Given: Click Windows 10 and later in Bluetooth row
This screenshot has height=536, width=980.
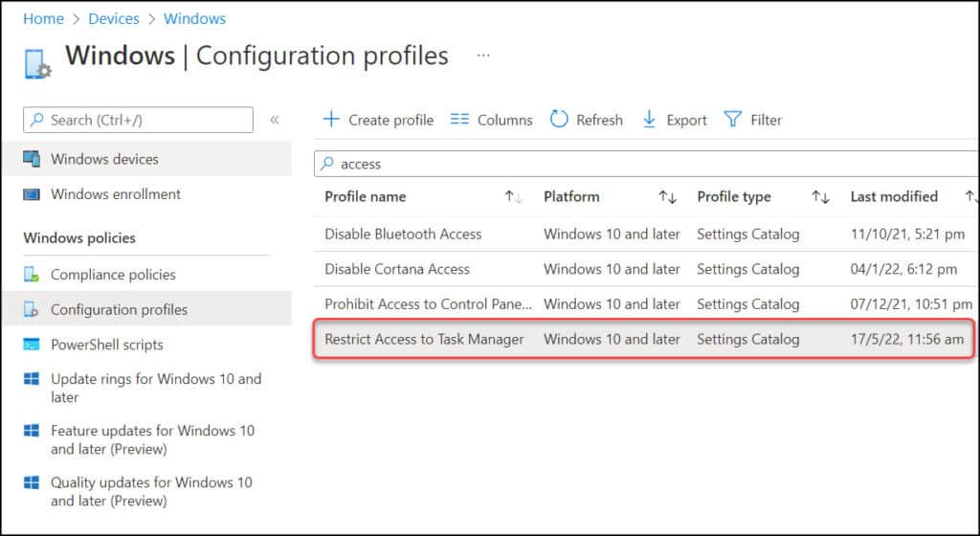Looking at the screenshot, I should 612,234.
